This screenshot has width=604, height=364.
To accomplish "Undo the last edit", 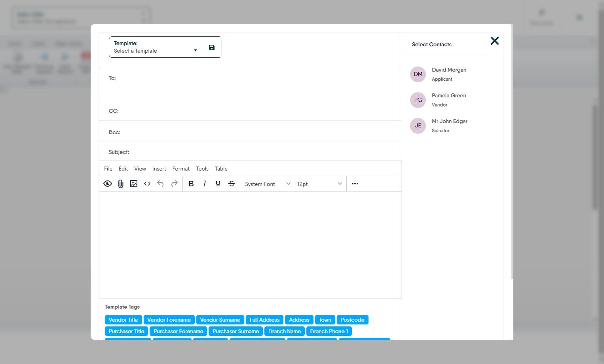I will [160, 184].
